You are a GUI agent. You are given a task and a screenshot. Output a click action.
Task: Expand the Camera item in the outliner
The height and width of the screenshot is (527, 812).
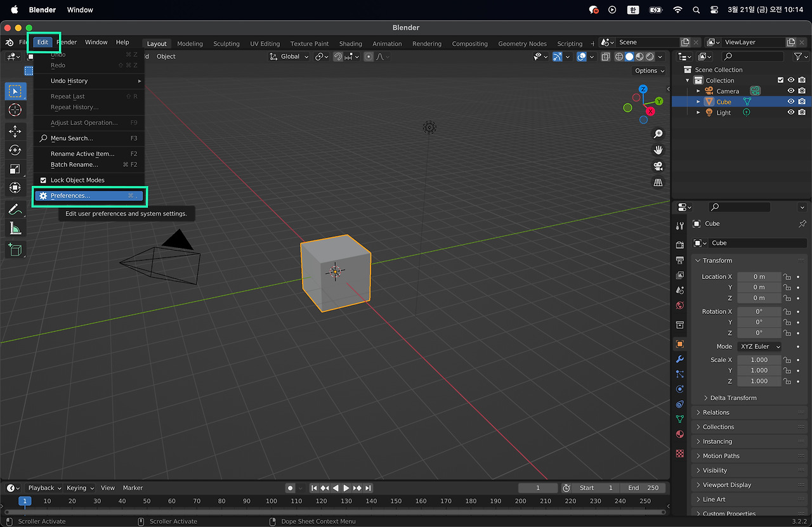[698, 91]
